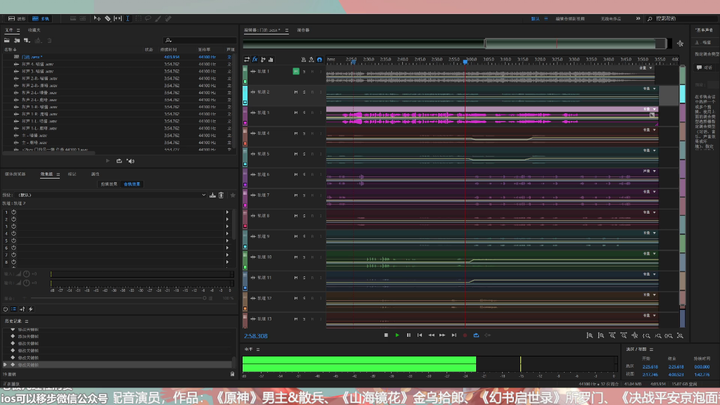Viewport: 720px width, 405px height.
Task: Select the Time Selection tool
Action: (x=128, y=19)
